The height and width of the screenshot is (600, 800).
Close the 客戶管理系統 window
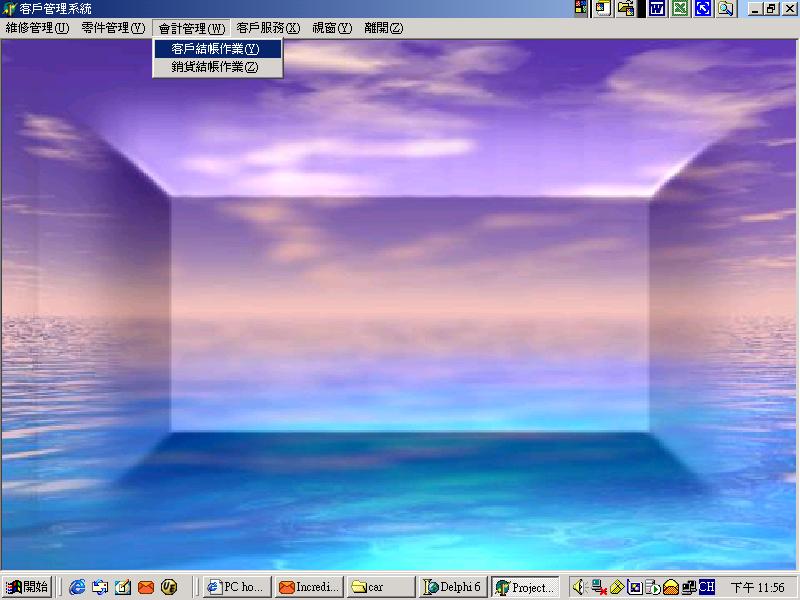[x=789, y=9]
